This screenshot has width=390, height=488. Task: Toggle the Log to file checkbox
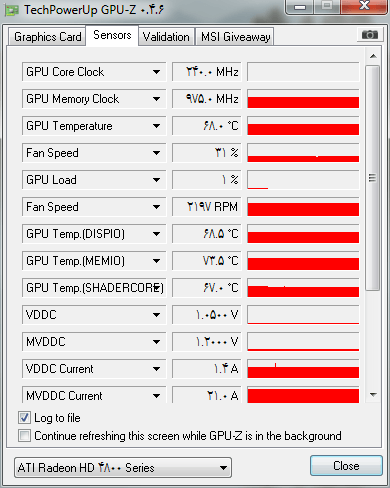25,417
